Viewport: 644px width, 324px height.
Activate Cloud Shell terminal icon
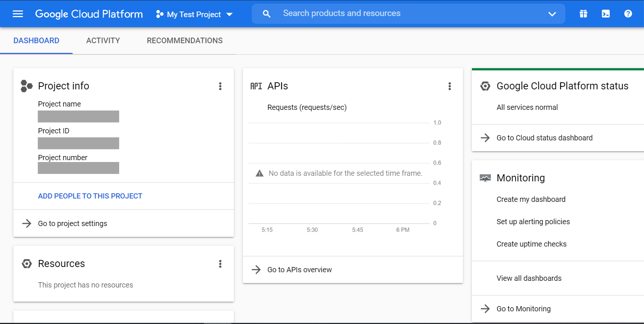coord(606,14)
